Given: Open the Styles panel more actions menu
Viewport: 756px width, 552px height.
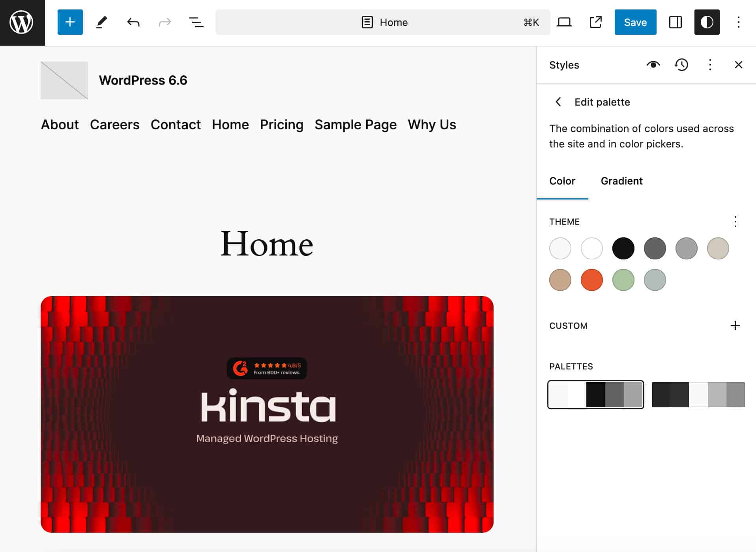Looking at the screenshot, I should (710, 65).
